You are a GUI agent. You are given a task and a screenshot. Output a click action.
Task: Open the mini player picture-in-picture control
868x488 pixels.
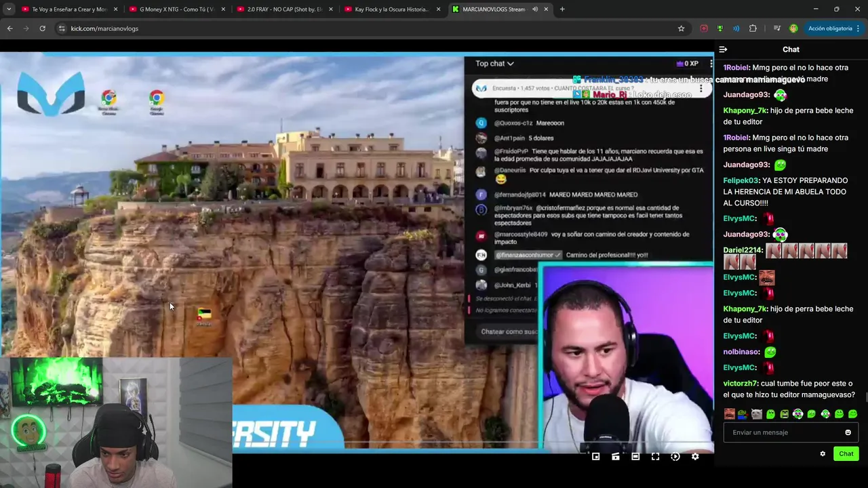click(x=595, y=457)
